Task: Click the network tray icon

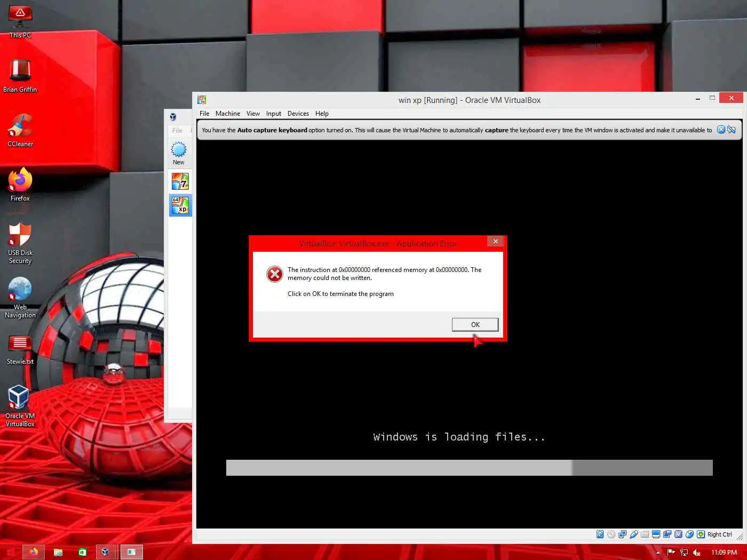Action: coord(684,553)
